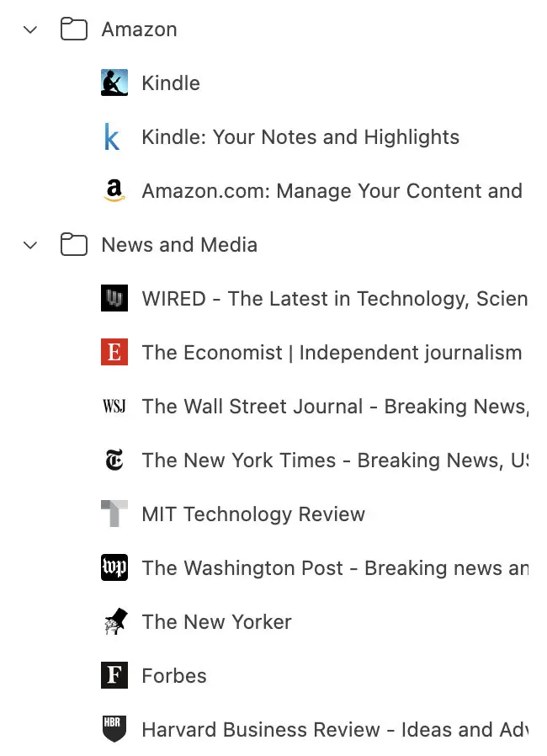This screenshot has height=756, width=547.
Task: Click the Kindle reader app favicon
Action: point(114,83)
